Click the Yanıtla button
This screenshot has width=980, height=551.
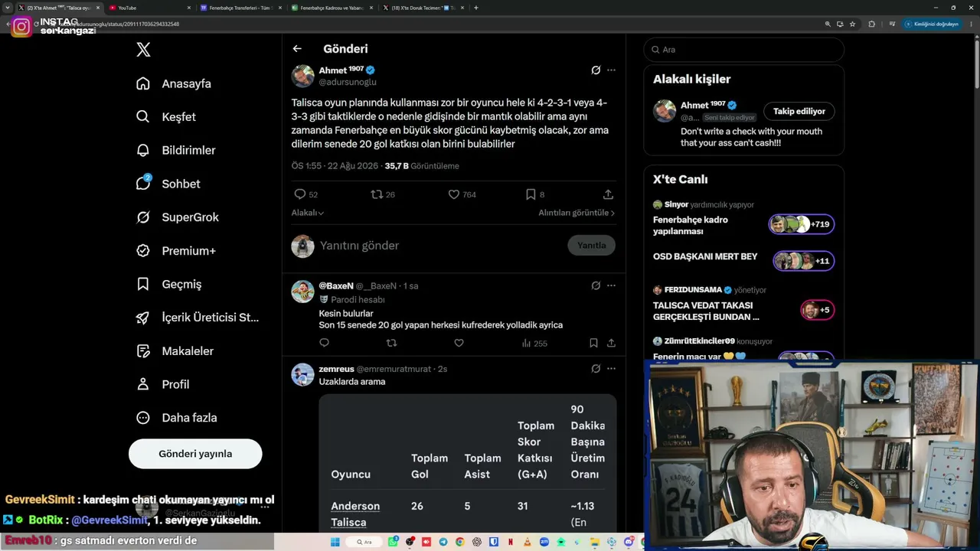click(591, 246)
